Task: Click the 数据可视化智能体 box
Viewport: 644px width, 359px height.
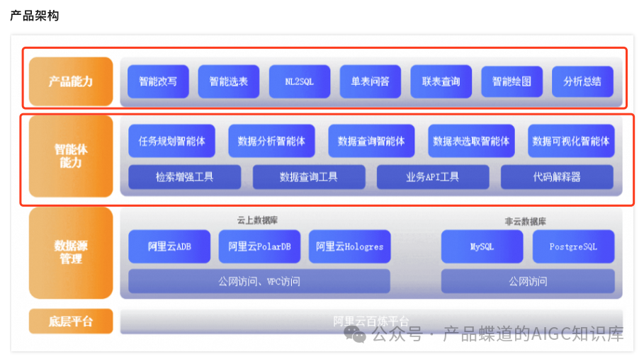Action: pyautogui.click(x=571, y=141)
